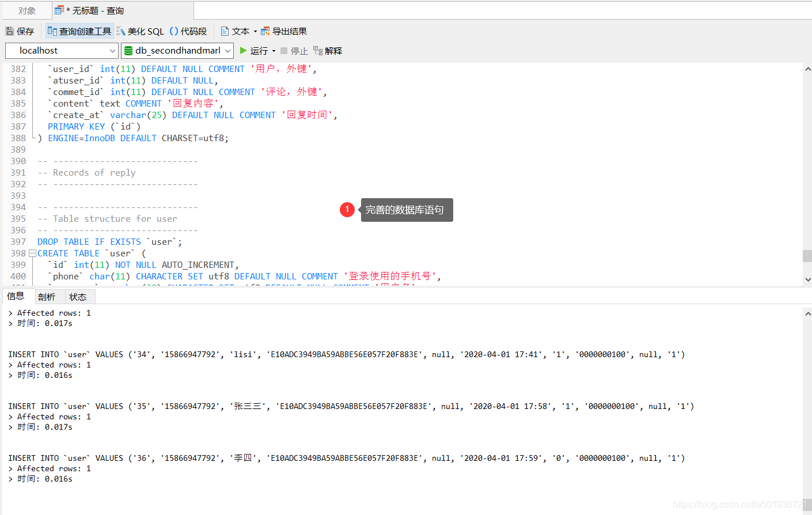This screenshot has height=515, width=812.
Task: Click the editor vertical scrollbar thumb
Action: click(x=807, y=256)
